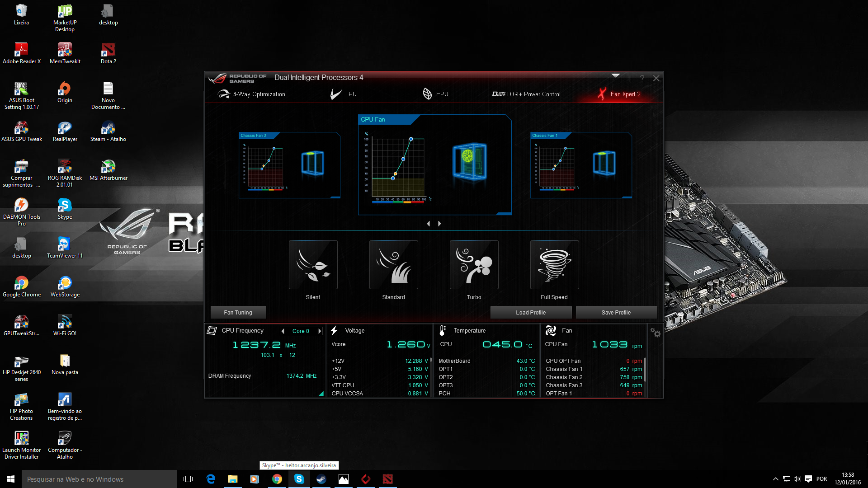
Task: Click the Load Profile button
Action: [531, 312]
